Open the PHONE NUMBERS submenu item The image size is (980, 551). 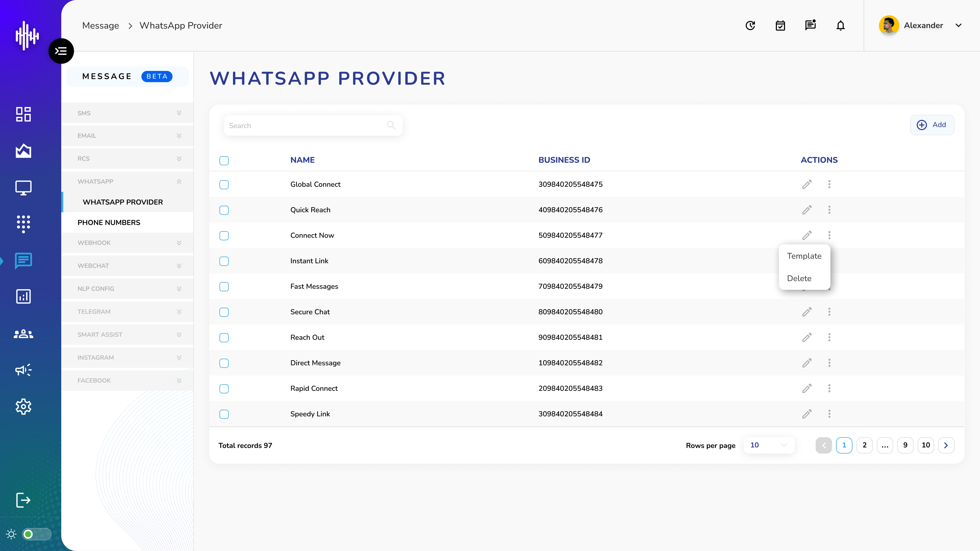pos(127,222)
